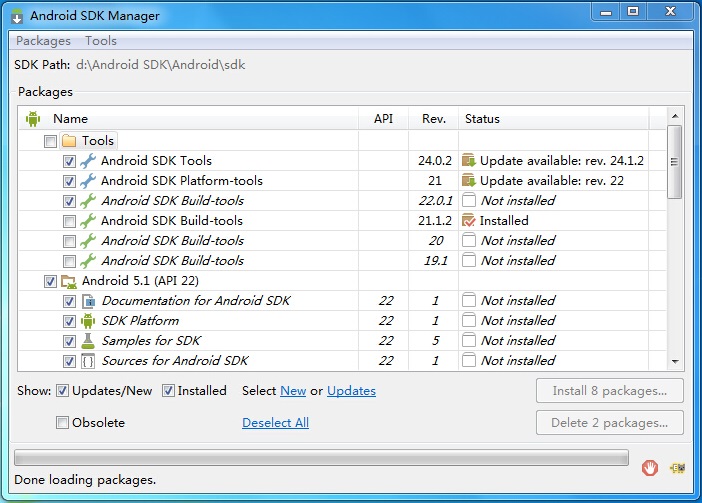Click the Installed status icon of Build-tools 21.1.2
Viewport: 702px width, 503px height.
point(469,220)
